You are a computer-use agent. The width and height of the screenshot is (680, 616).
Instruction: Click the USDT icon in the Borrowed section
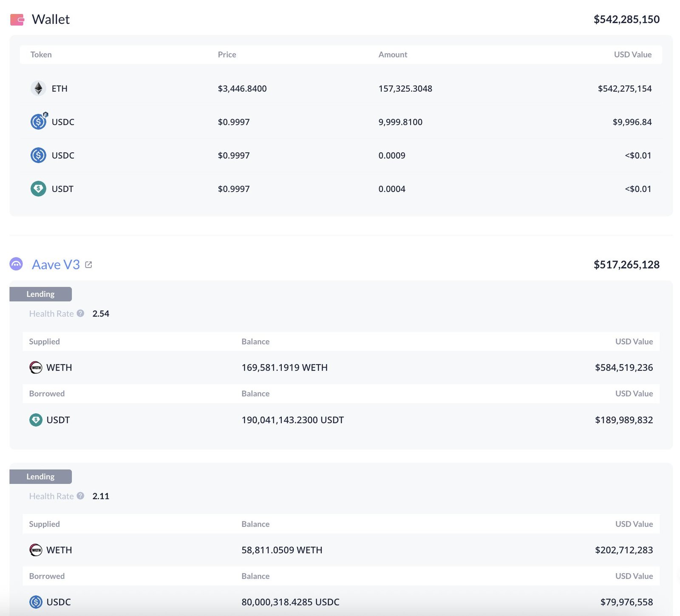pos(36,420)
